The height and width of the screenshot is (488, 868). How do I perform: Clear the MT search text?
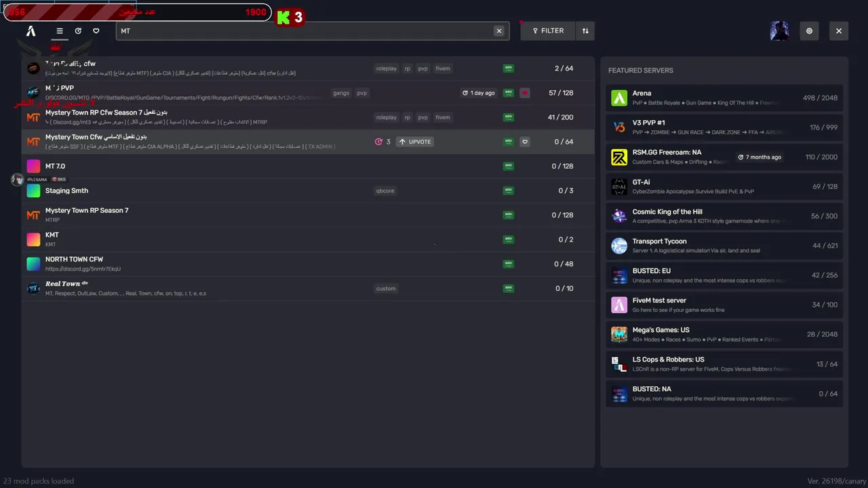499,31
